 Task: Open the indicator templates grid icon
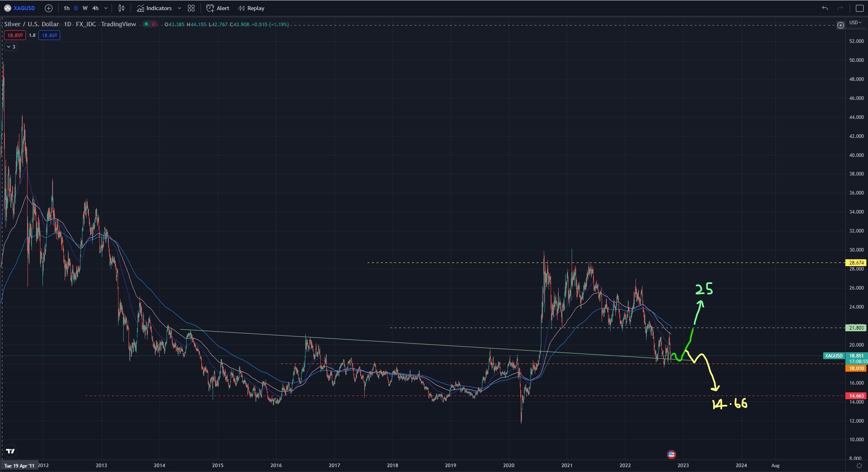click(x=191, y=8)
